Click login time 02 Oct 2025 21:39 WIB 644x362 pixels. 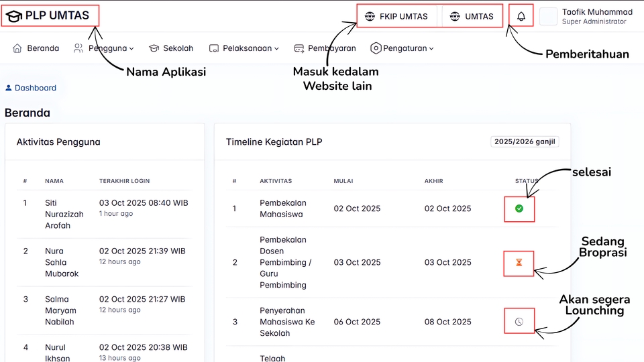coord(142,251)
